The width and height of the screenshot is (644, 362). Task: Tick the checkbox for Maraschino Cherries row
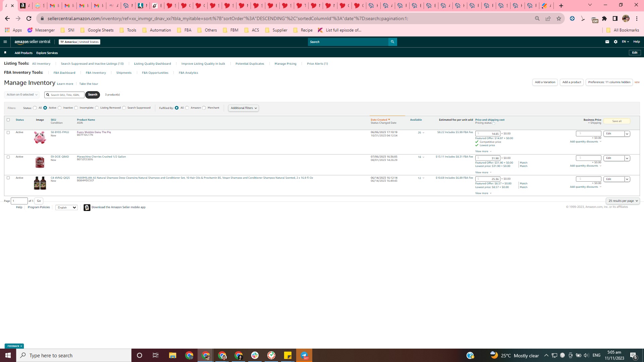point(8,157)
